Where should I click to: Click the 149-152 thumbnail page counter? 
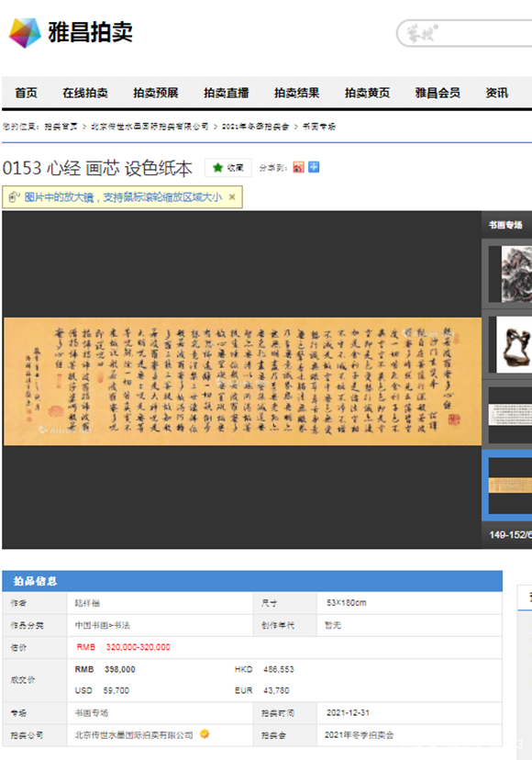point(510,534)
